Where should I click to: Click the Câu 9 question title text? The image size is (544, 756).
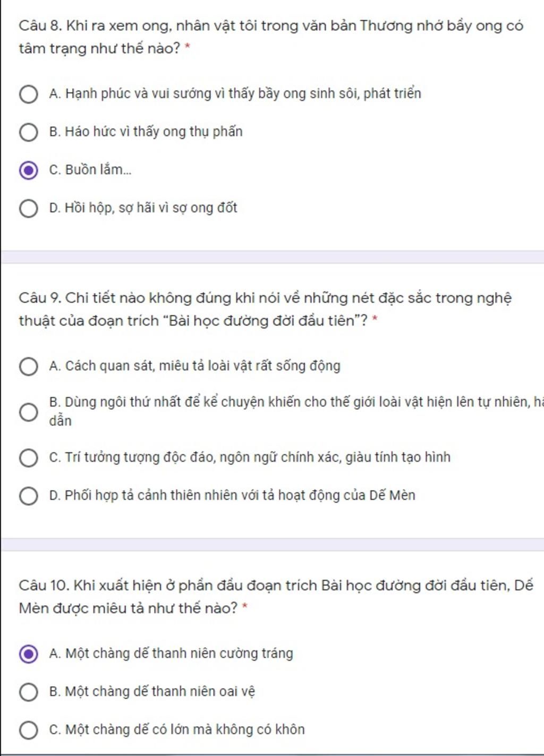click(265, 309)
